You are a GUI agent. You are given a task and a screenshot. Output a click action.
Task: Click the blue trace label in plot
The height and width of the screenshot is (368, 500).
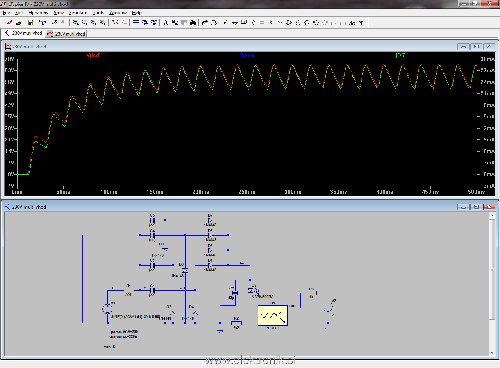pyautogui.click(x=247, y=55)
